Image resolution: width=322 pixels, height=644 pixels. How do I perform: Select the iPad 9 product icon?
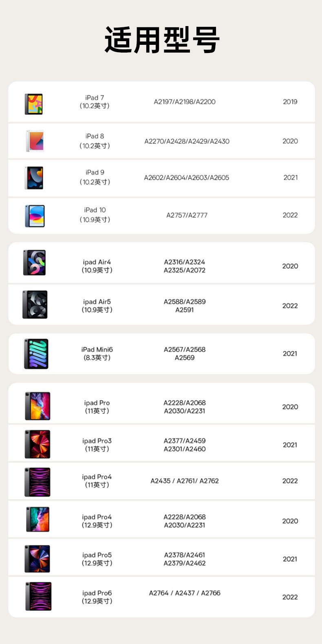point(34,178)
